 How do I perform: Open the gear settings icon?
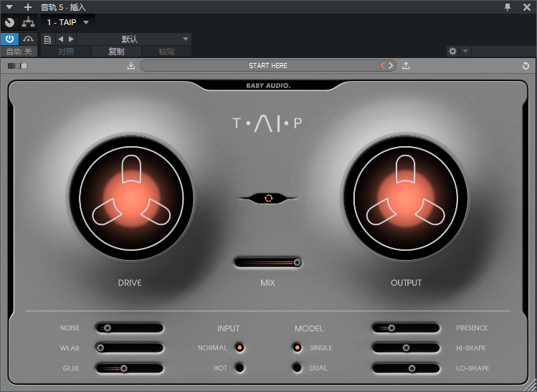pyautogui.click(x=452, y=52)
